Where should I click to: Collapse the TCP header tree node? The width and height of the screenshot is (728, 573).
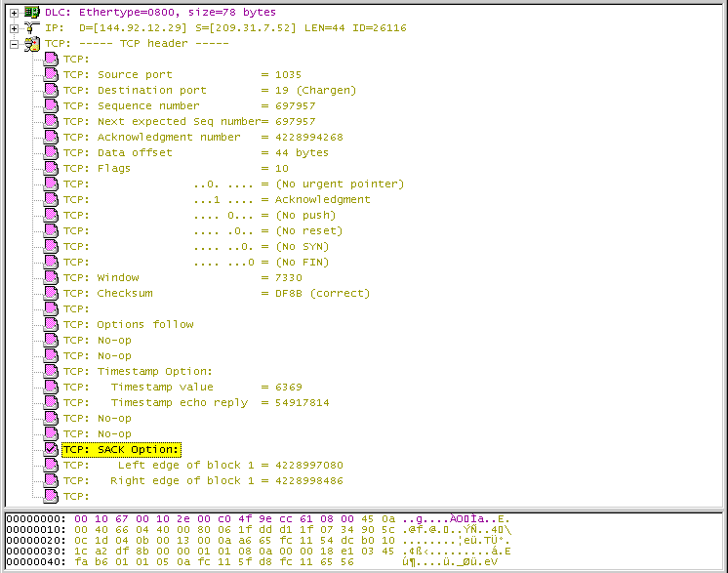(14, 44)
